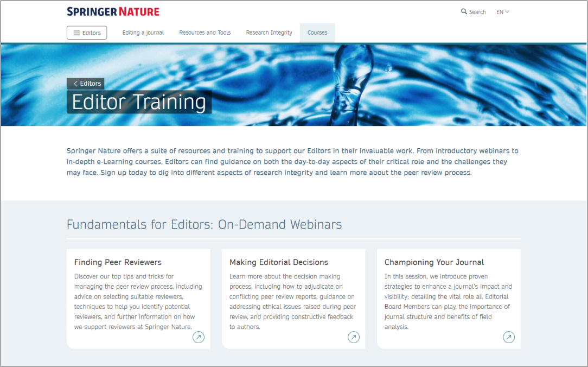Click the Springer Nature logo
588x367 pixels.
coord(113,11)
